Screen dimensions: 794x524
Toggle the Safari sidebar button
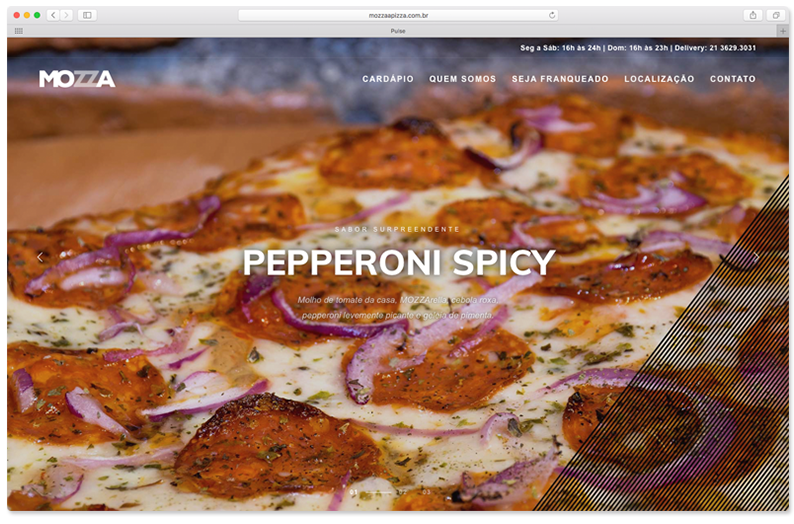pyautogui.click(x=87, y=15)
